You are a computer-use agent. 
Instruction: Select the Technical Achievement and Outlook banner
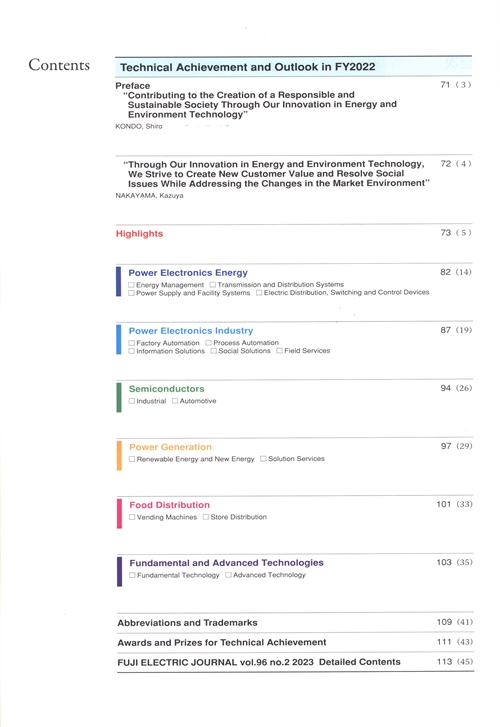294,67
